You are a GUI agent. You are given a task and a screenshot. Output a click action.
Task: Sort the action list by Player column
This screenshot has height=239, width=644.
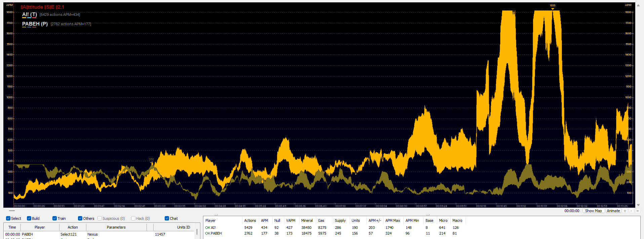click(39, 227)
